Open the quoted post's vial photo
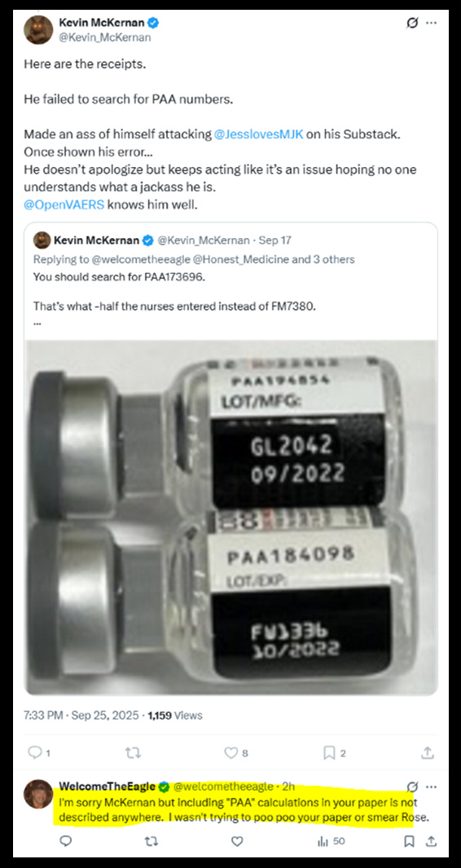Image resolution: width=461 pixels, height=868 pixels. pos(230,518)
